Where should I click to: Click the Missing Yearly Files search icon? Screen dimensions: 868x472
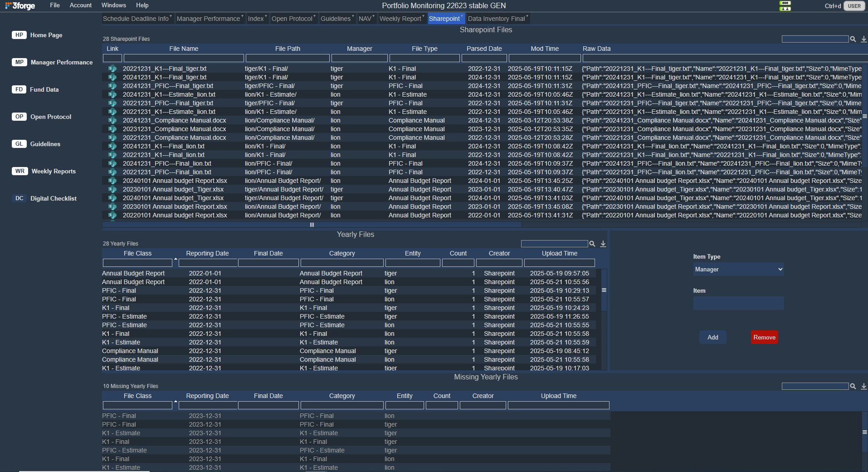tap(853, 386)
